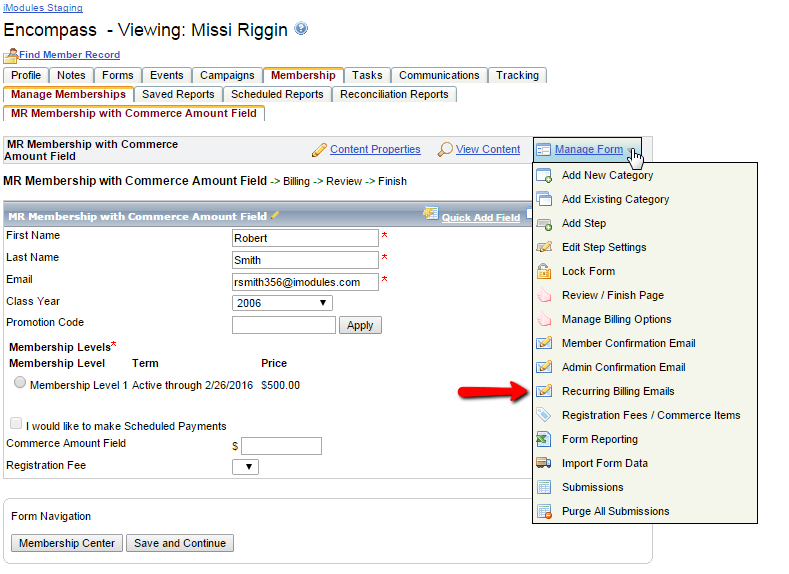
Task: Switch to the Campaigns tab
Action: pos(227,75)
